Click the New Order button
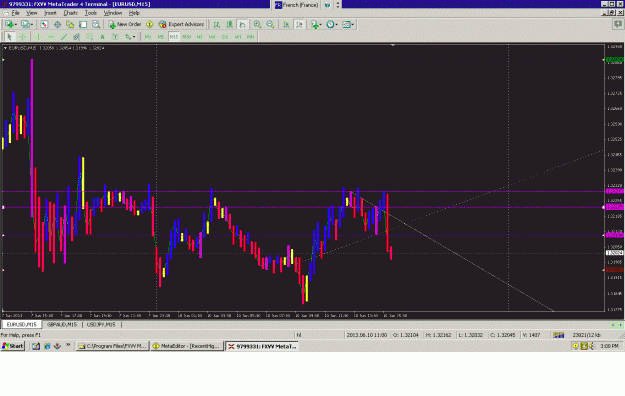 point(125,24)
